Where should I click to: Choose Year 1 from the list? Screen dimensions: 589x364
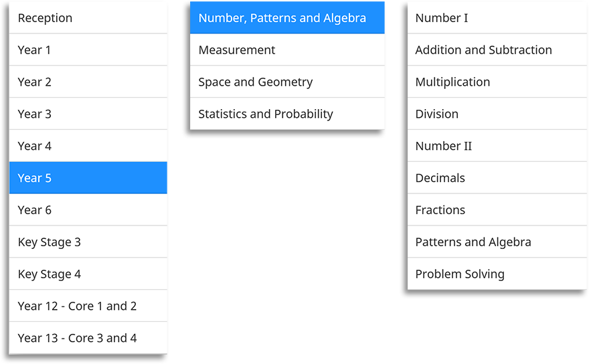(x=34, y=50)
